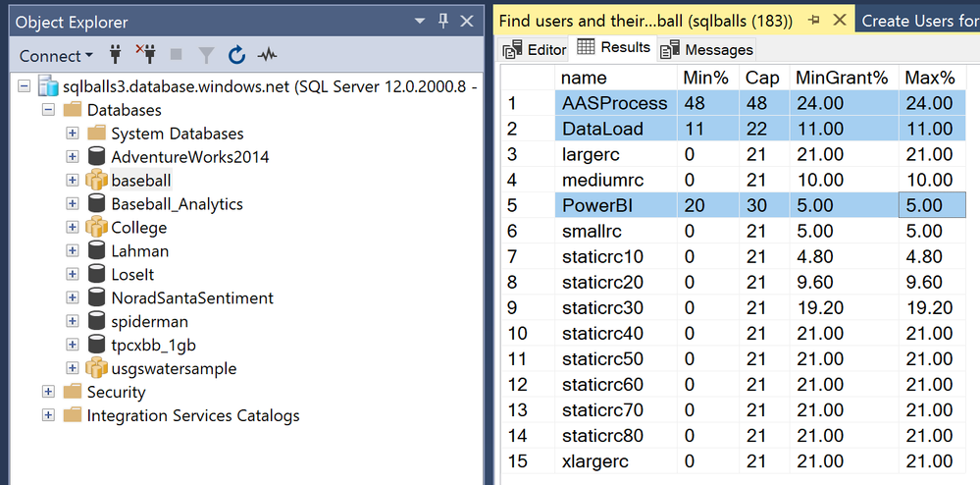This screenshot has height=485, width=980.
Task: Click the 'MinGrant%' column header
Action: point(844,77)
